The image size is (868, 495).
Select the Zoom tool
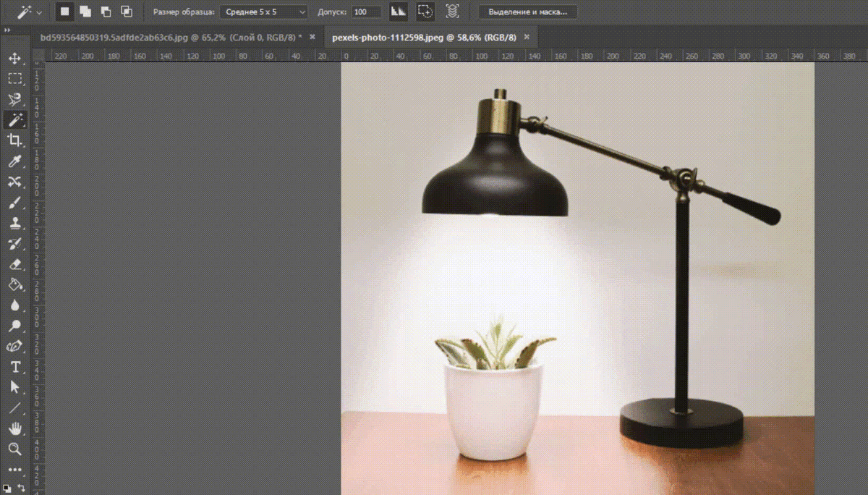pyautogui.click(x=14, y=449)
